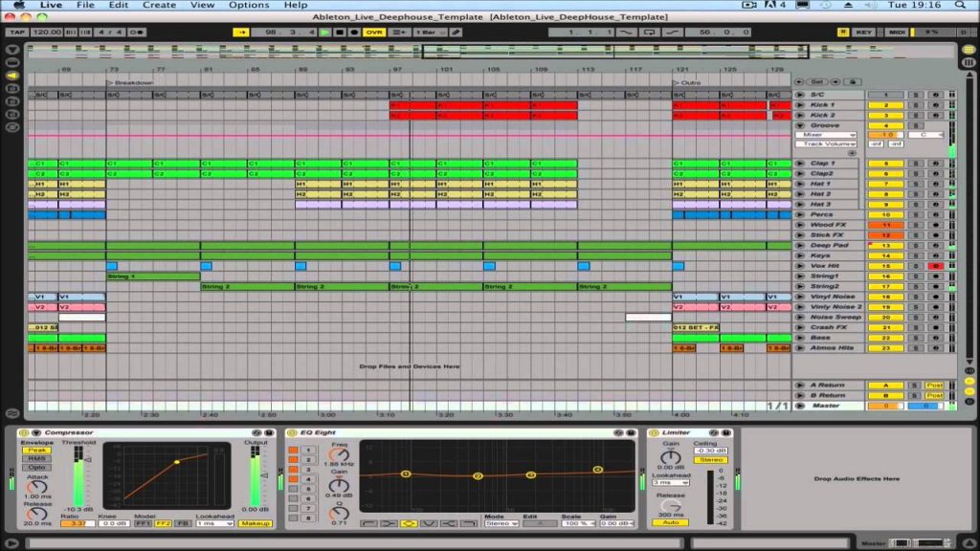Solo the Kick 2 track
This screenshot has width=980, height=551.
[916, 116]
